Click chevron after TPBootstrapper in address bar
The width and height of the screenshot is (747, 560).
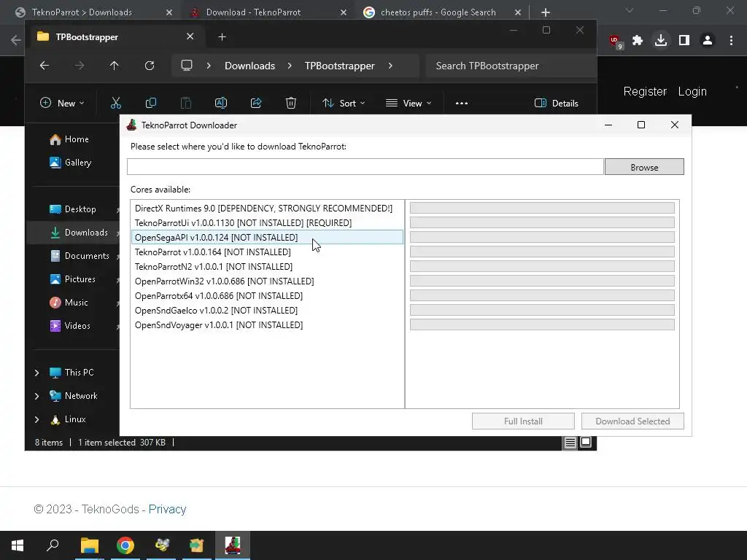click(391, 66)
